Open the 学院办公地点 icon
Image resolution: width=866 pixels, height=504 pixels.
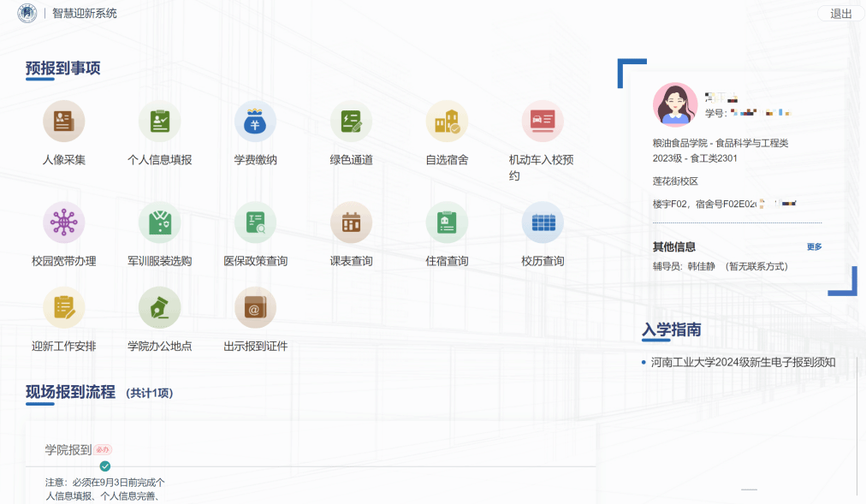coord(160,307)
